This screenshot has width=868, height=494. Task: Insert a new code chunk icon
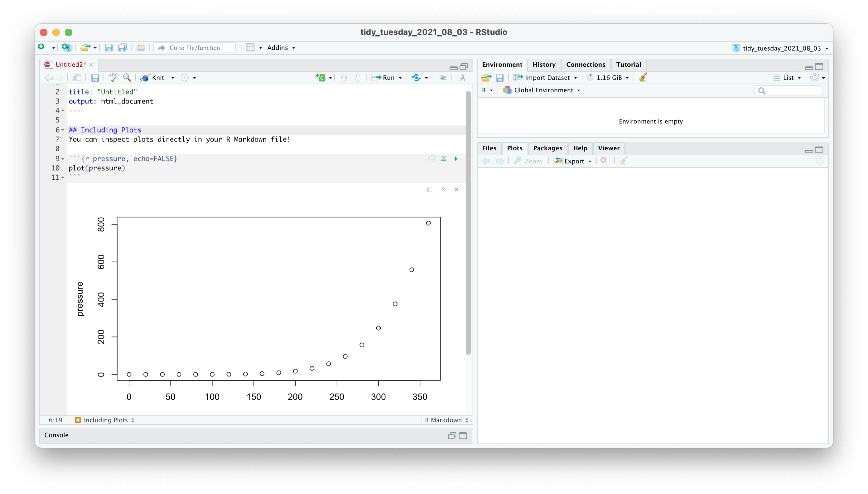click(321, 77)
